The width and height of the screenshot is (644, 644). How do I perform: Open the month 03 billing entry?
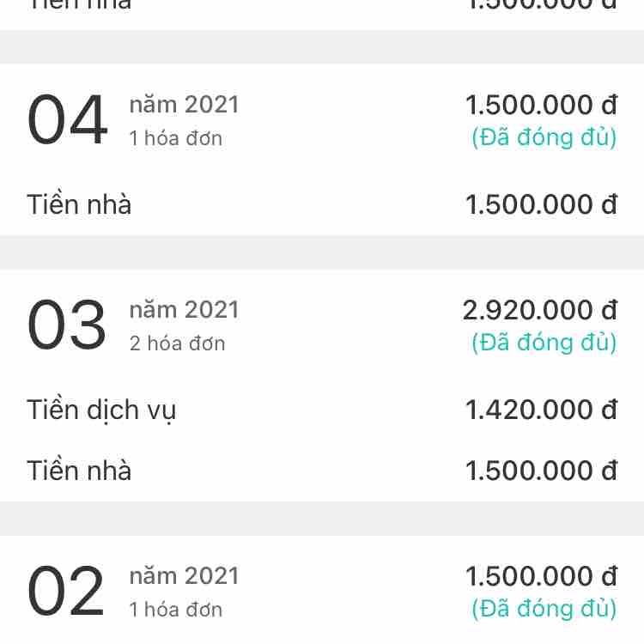67,325
